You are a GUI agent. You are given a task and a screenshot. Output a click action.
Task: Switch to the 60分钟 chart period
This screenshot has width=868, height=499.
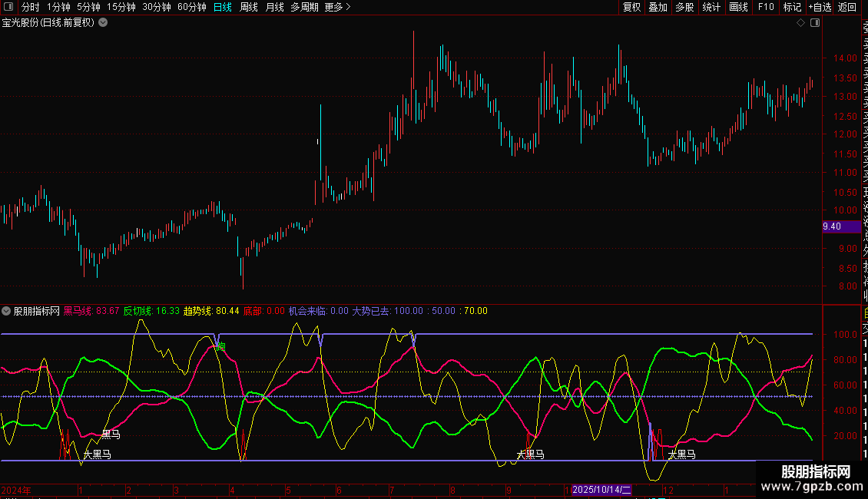coord(191,7)
